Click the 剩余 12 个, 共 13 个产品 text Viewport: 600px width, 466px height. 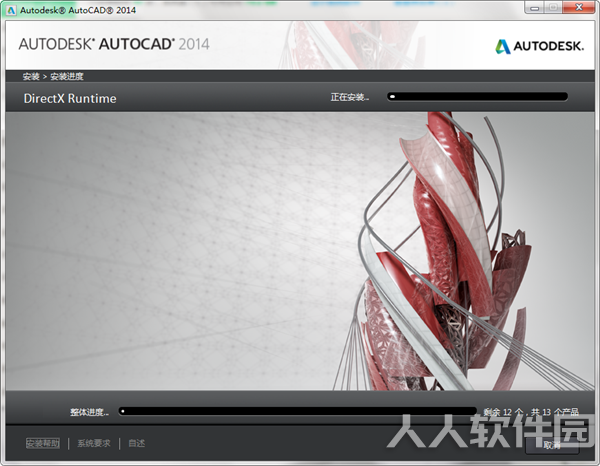coord(531,412)
